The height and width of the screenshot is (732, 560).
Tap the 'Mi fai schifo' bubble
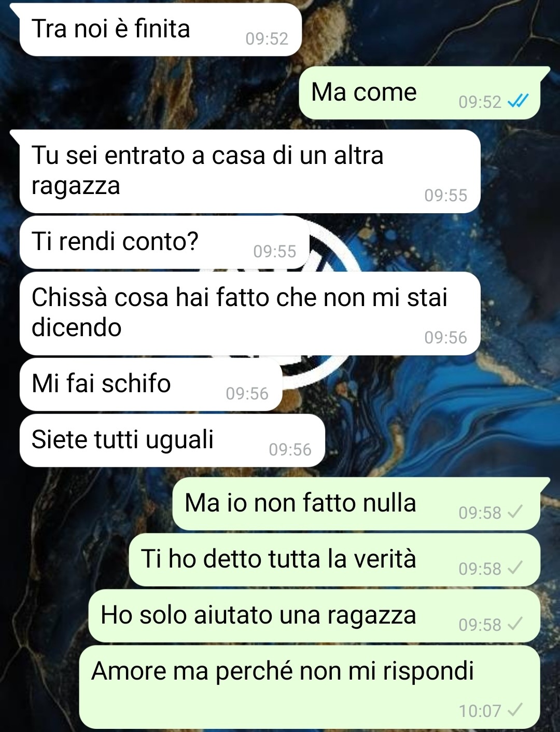(x=151, y=384)
